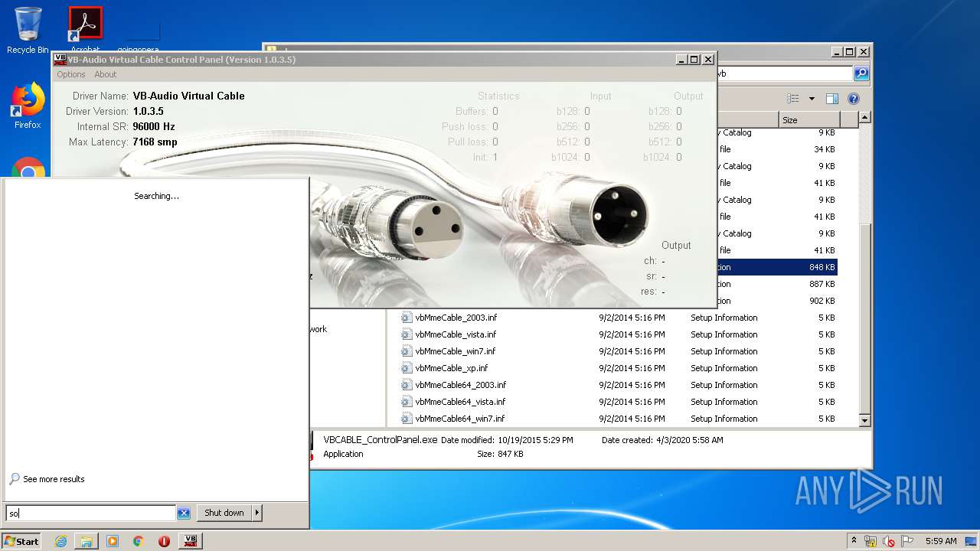Click the date of vbMmeCable_xp.inf
Image resolution: width=980 pixels, height=551 pixels.
pos(632,368)
